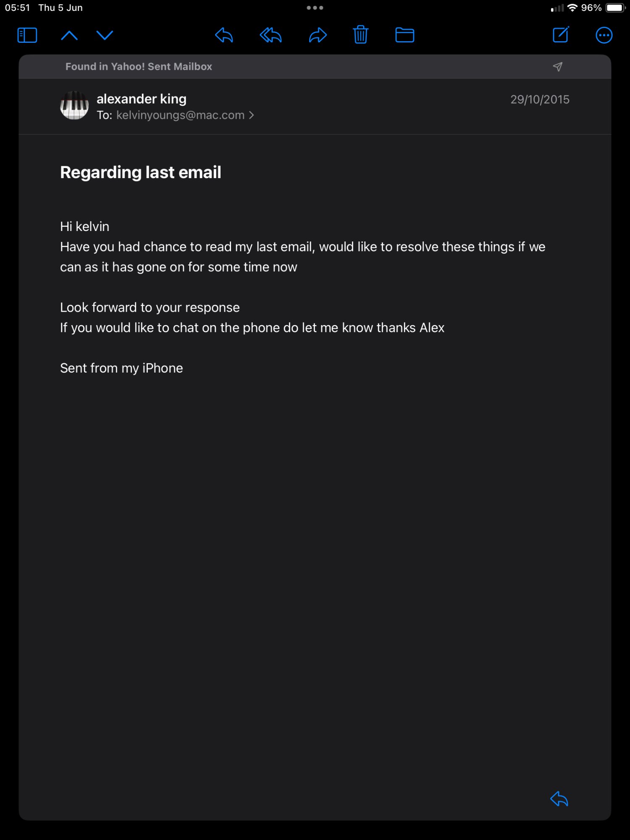The image size is (630, 840).
Task: Tap the sent paper-plane indicator icon
Action: click(557, 66)
